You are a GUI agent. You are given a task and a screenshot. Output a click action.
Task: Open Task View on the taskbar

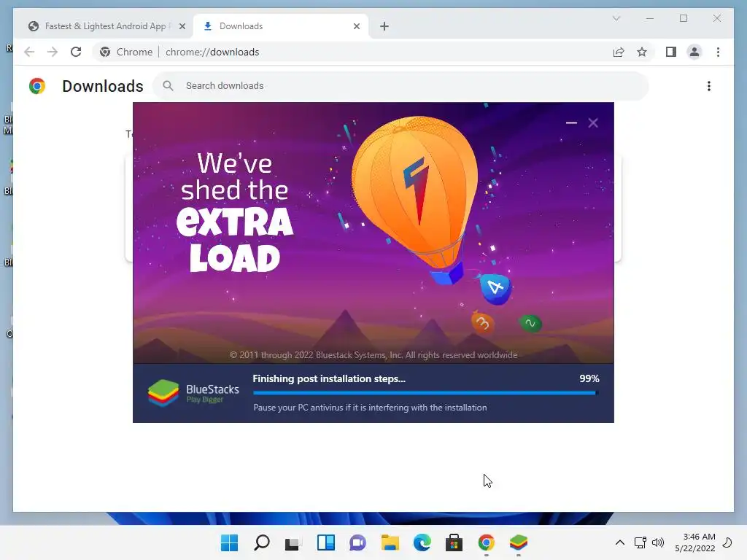[293, 542]
